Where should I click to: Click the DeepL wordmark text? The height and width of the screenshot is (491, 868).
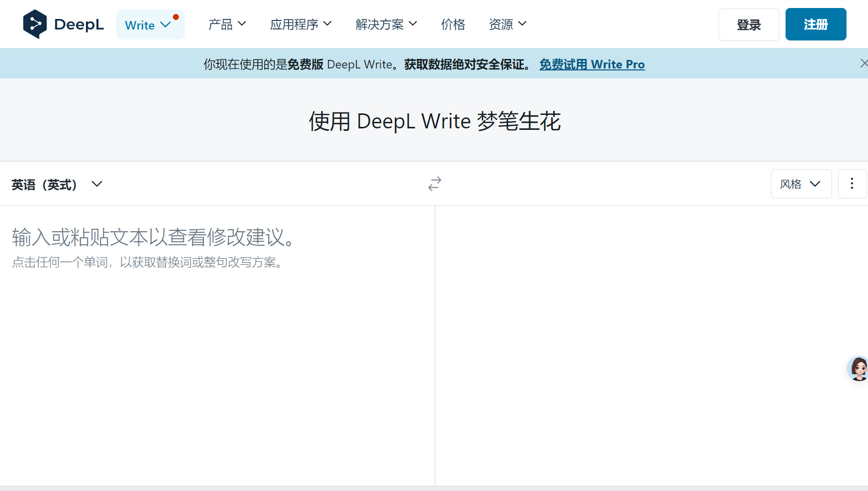79,24
